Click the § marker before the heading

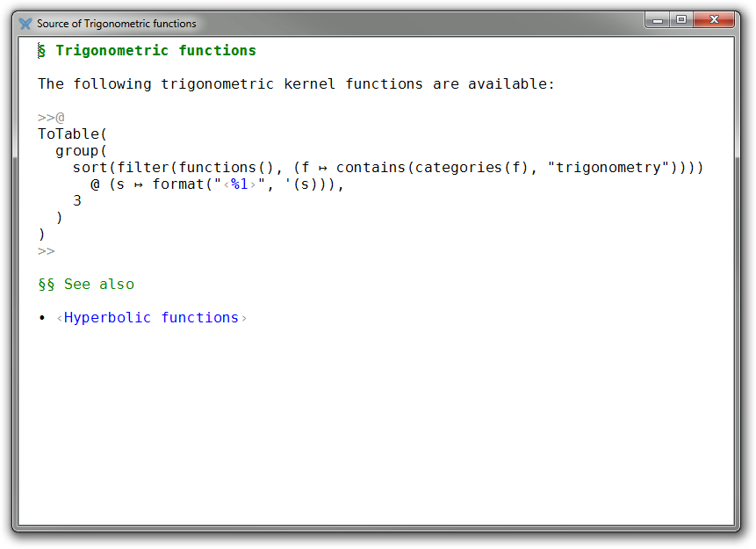(x=41, y=51)
